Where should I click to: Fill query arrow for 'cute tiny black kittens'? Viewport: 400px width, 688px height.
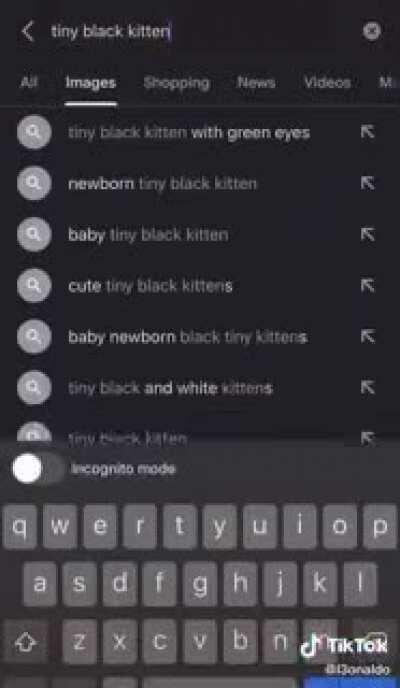(x=368, y=286)
